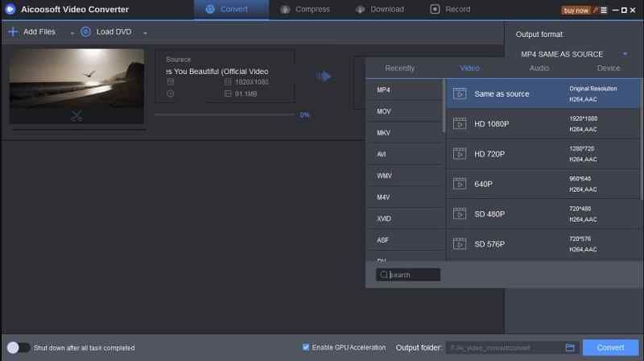Open the Download tab
The height and width of the screenshot is (361, 644).
379,10
